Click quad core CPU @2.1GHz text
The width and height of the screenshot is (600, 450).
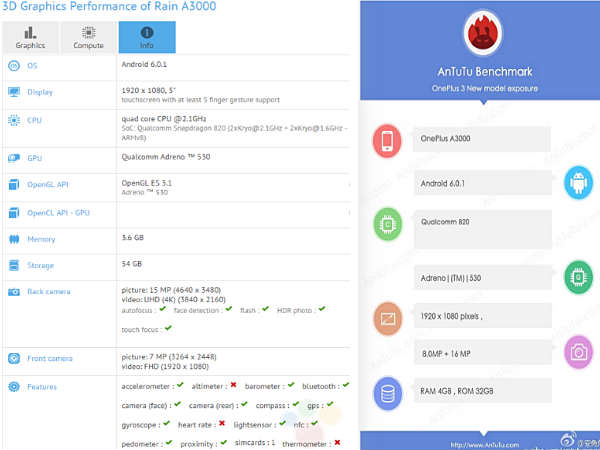pos(164,119)
